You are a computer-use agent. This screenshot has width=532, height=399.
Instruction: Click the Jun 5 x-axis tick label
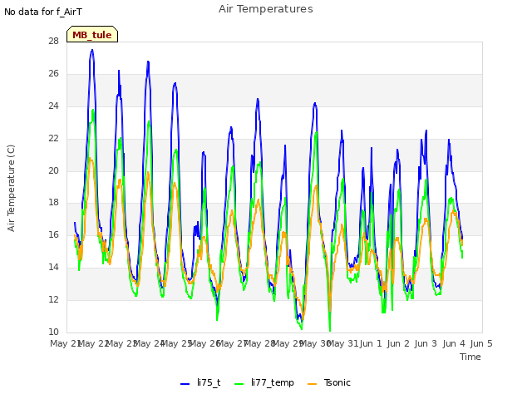(x=481, y=343)
